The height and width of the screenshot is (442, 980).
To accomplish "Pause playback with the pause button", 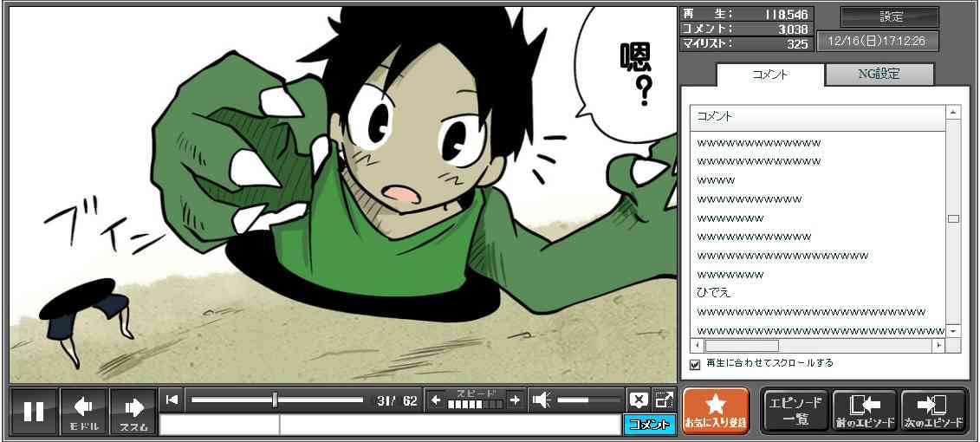I will 34,411.
